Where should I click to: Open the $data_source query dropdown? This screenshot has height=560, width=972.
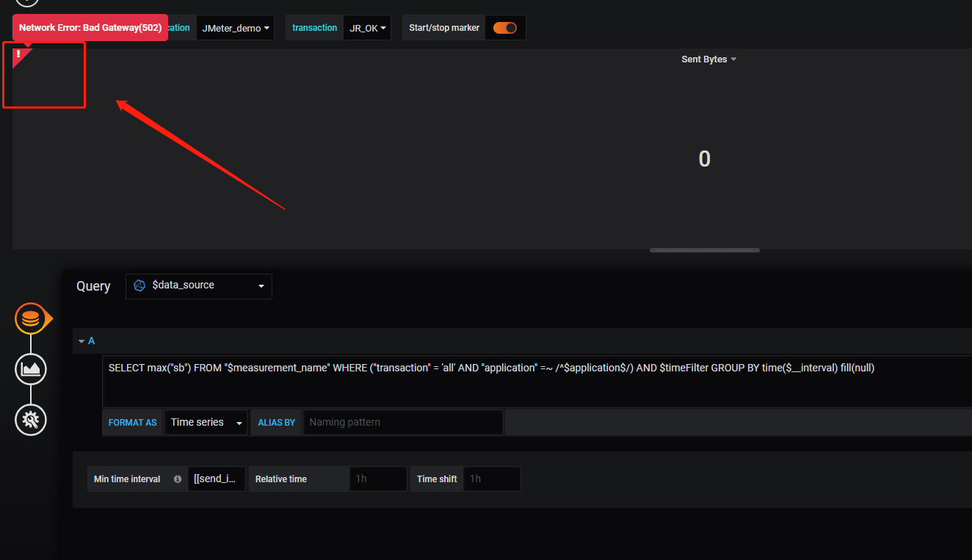coord(199,286)
